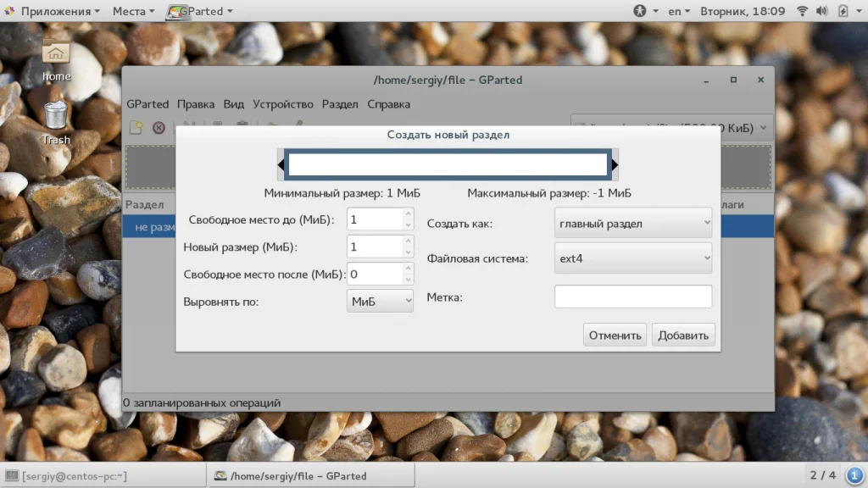The width and height of the screenshot is (868, 488).
Task: Click the white partition area in the size bar
Action: tap(448, 164)
